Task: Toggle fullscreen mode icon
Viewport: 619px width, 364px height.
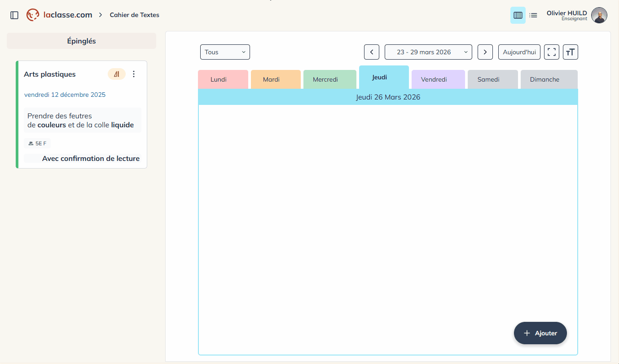Action: point(551,52)
